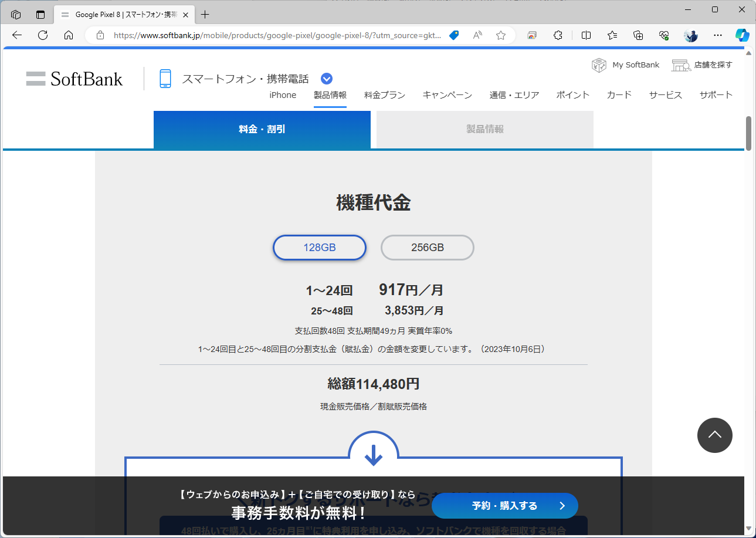Select the smartphone icon beside スマートフォン・携帯電話
This screenshot has width=756, height=538.
pos(165,77)
